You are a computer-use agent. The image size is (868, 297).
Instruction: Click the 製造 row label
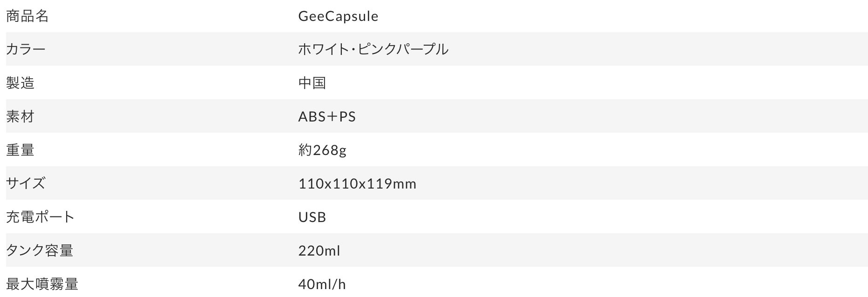[20, 83]
